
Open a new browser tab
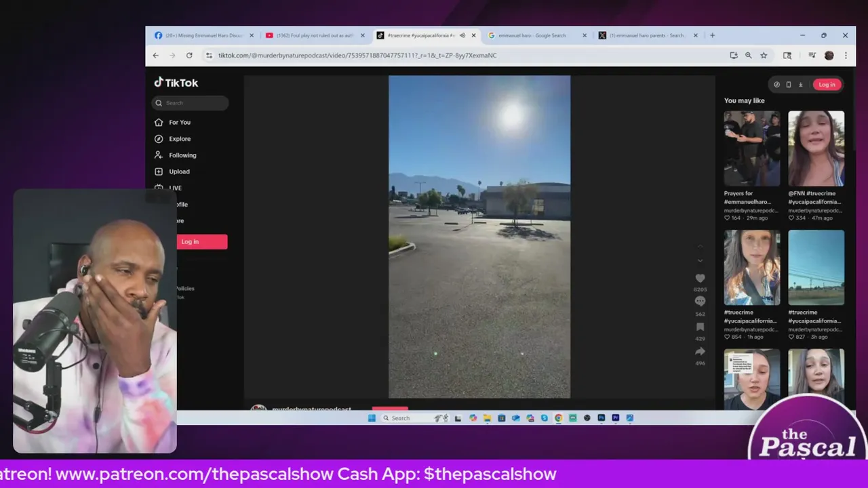(712, 35)
